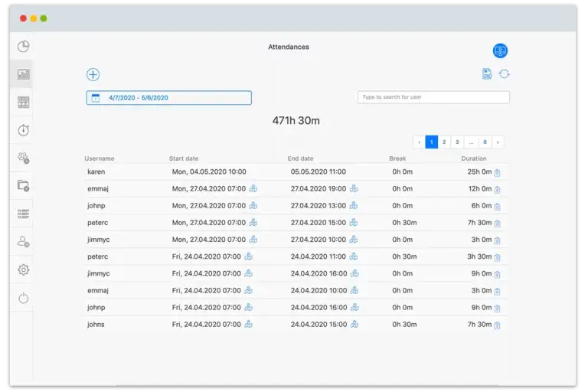Click the total 471h 30m text
Image resolution: width=588 pixels, height=392 pixels.
[296, 121]
